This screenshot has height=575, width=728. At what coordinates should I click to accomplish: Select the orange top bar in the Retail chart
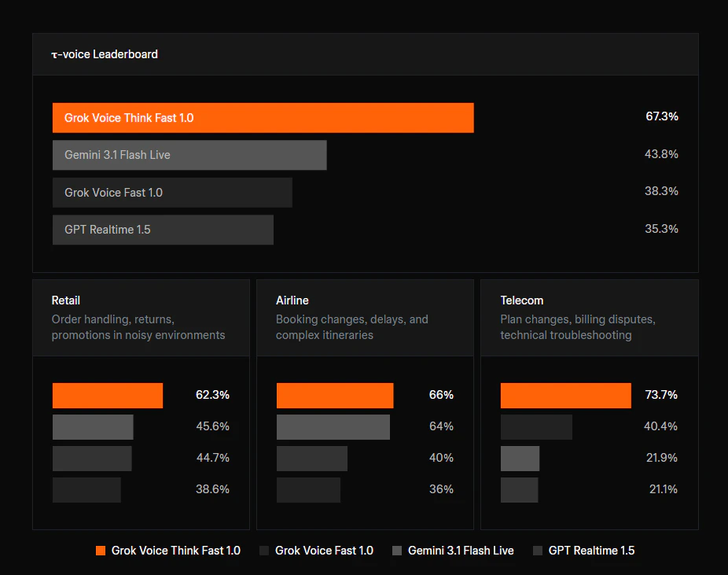tap(107, 395)
